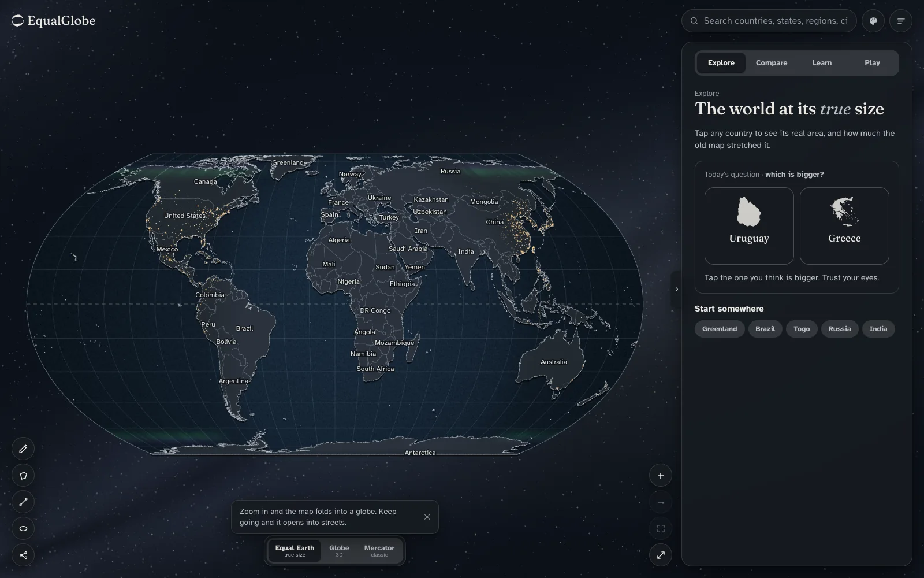
Task: Open the menu lines icon
Action: (901, 21)
